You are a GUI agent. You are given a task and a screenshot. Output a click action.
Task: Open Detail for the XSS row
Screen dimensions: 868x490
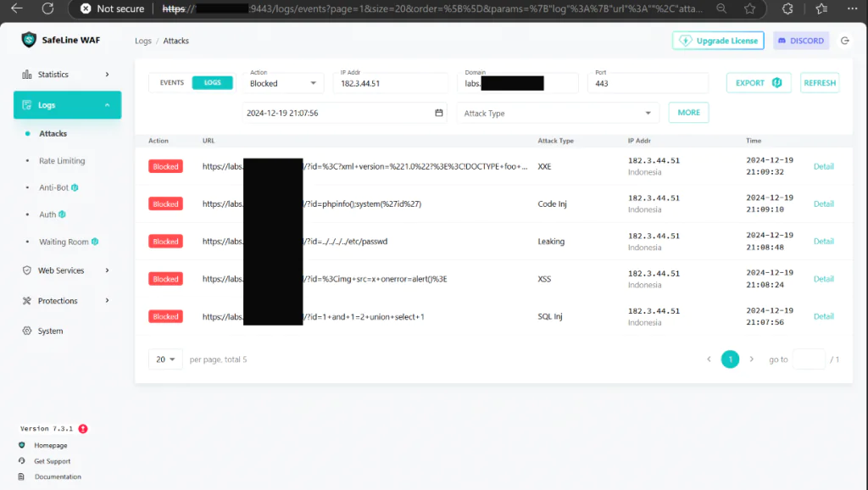coord(823,279)
